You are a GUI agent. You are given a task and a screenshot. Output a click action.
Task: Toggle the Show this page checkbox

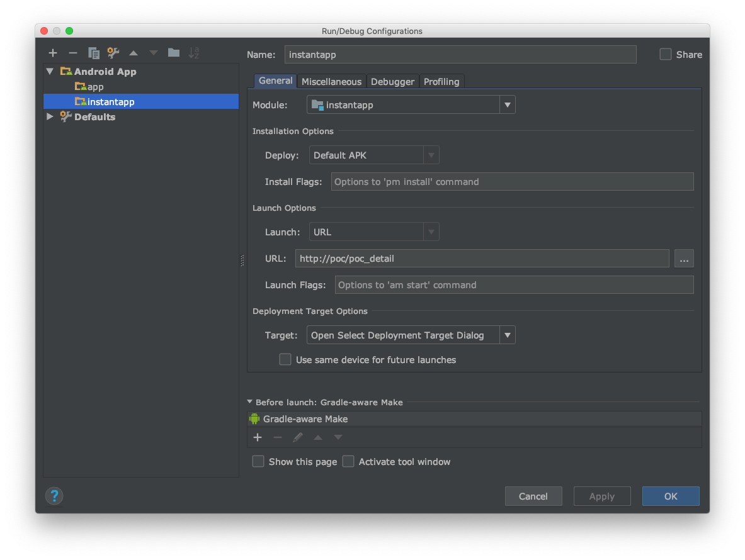[258, 461]
